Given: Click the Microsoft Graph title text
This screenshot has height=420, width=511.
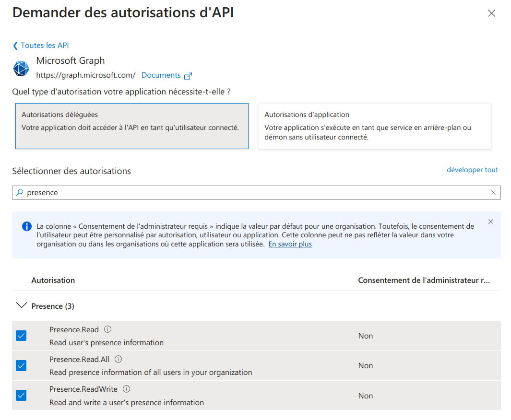Looking at the screenshot, I should [71, 60].
